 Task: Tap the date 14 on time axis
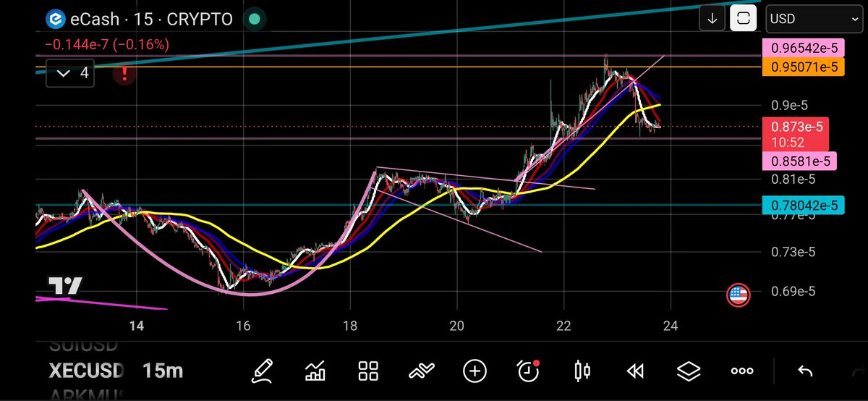[x=137, y=325]
